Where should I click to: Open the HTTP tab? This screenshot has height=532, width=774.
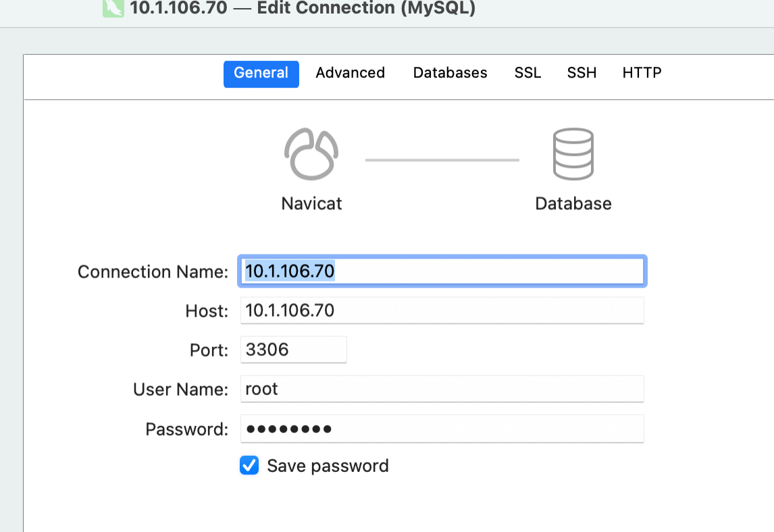642,73
